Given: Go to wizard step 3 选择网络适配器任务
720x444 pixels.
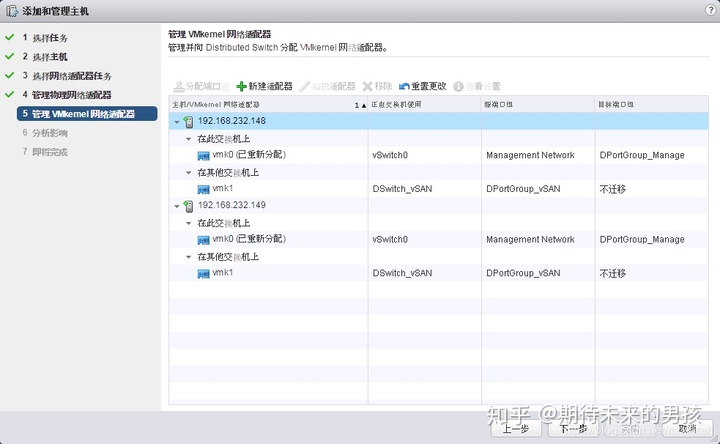Looking at the screenshot, I should click(x=67, y=76).
